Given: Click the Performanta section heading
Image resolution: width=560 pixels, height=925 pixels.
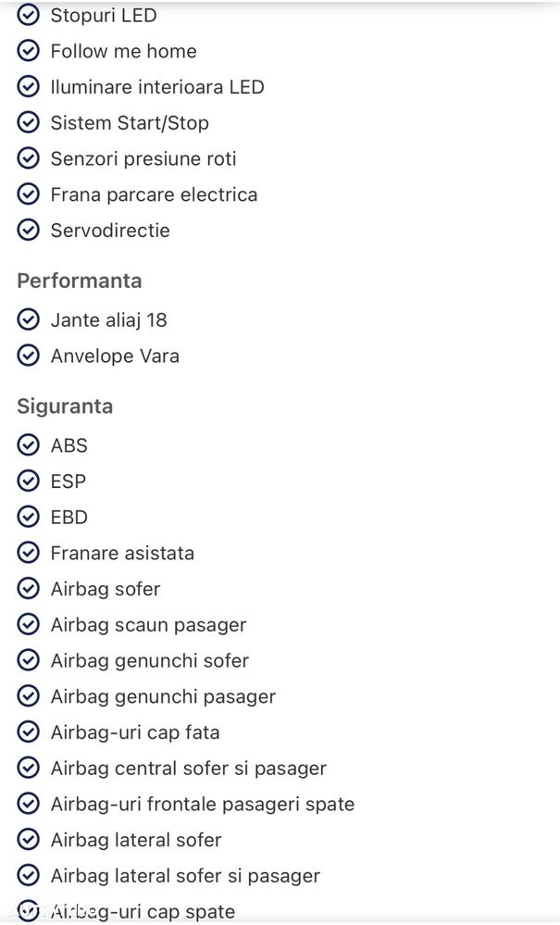Looking at the screenshot, I should click(x=80, y=281).
